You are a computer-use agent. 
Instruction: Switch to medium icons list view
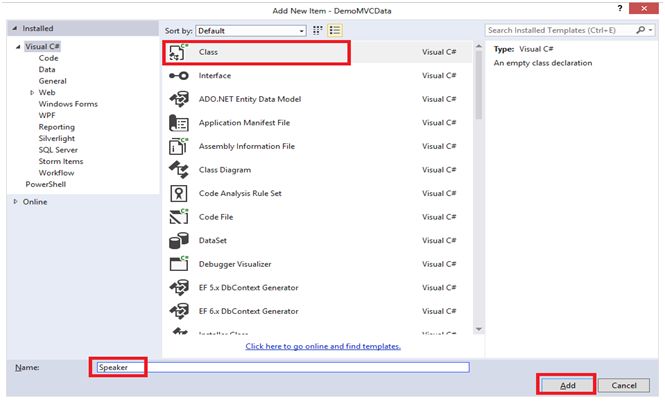[x=335, y=31]
